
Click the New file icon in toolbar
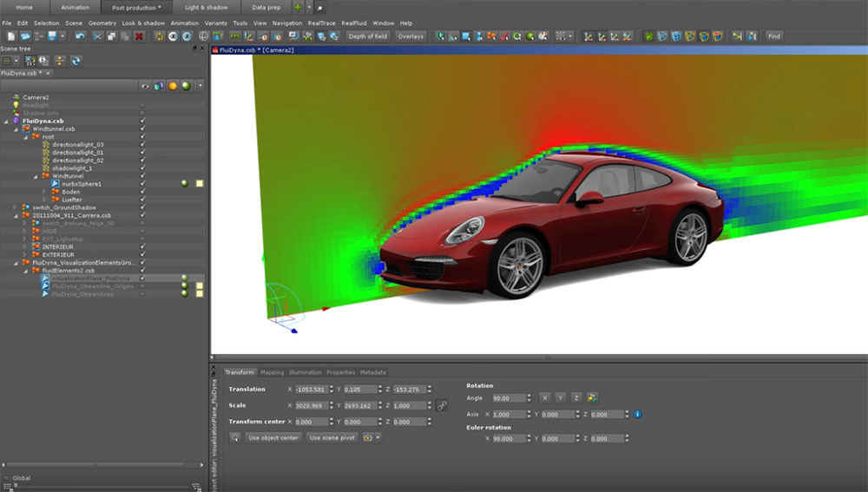pos(11,36)
